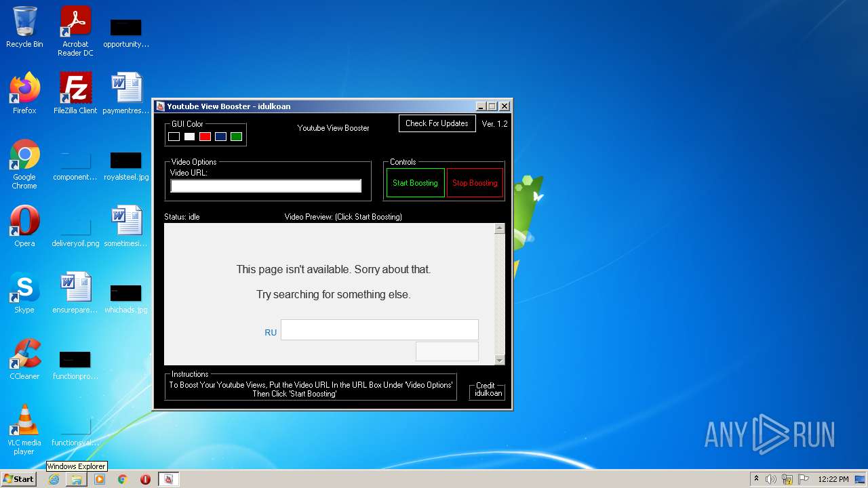
Task: Launch Opera desktop shortcut
Action: tap(24, 226)
